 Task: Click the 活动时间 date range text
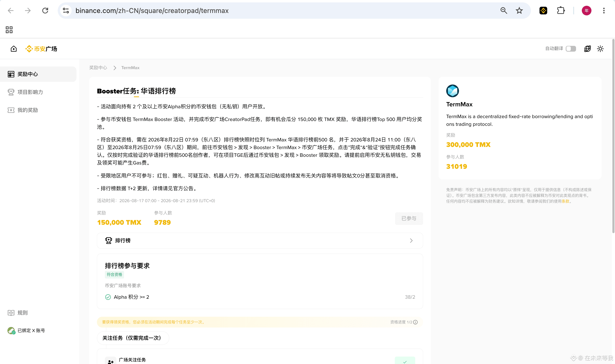(156, 201)
